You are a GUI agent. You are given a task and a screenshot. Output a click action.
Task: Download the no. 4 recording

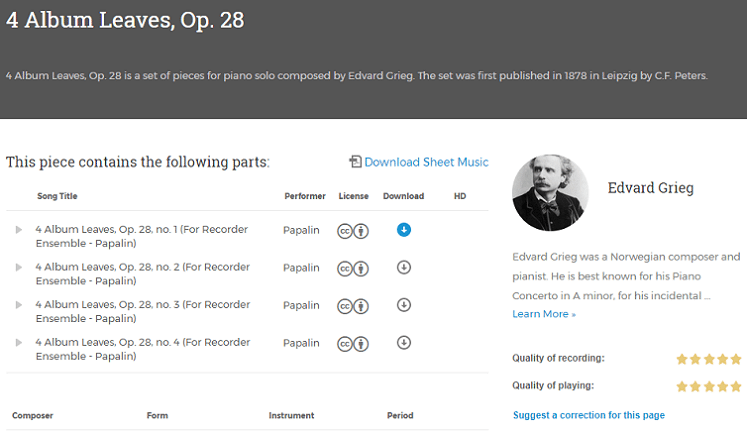point(404,343)
